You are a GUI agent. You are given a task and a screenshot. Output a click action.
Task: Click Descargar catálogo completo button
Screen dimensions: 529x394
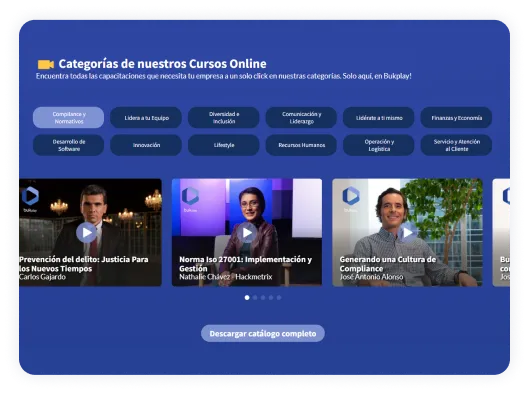[263, 334]
